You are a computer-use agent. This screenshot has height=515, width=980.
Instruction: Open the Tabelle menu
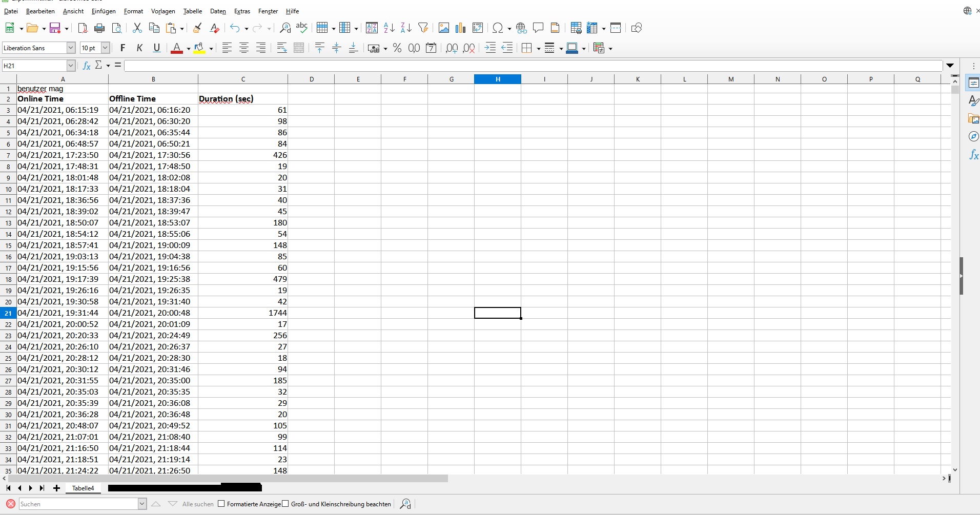193,11
